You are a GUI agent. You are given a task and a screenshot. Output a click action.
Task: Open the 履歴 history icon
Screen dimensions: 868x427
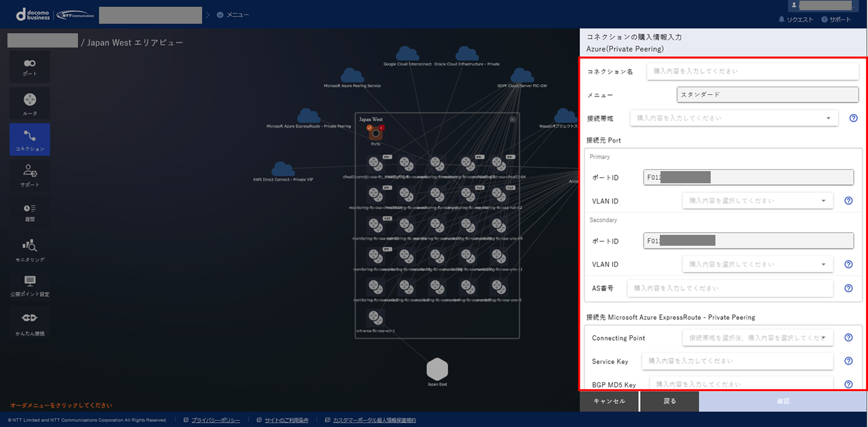tap(30, 211)
